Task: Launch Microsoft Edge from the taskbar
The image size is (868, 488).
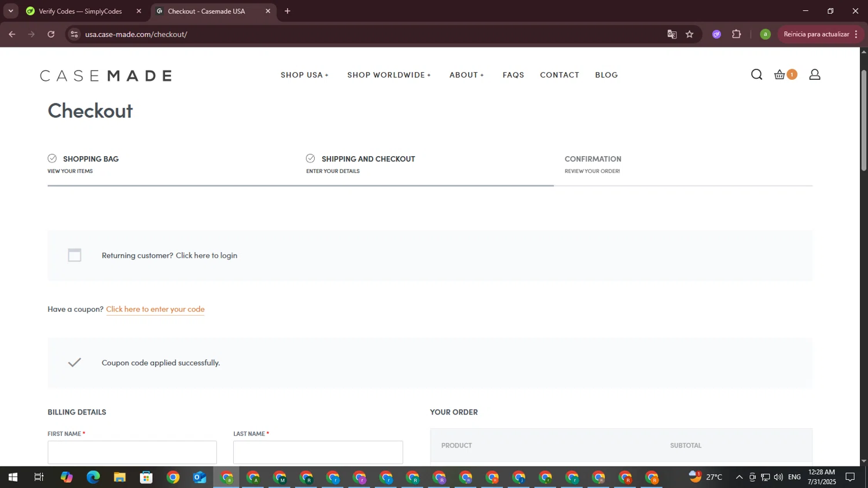Action: pyautogui.click(x=93, y=477)
